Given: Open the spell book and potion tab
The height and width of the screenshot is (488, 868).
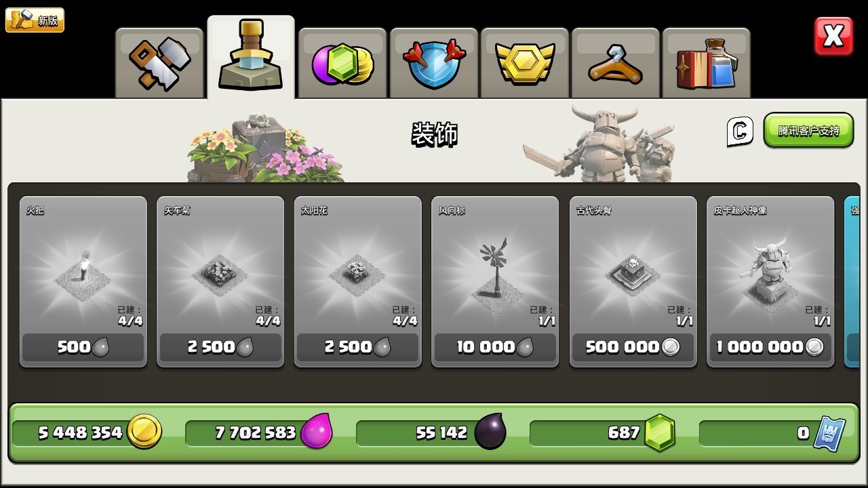Looking at the screenshot, I should click(707, 64).
